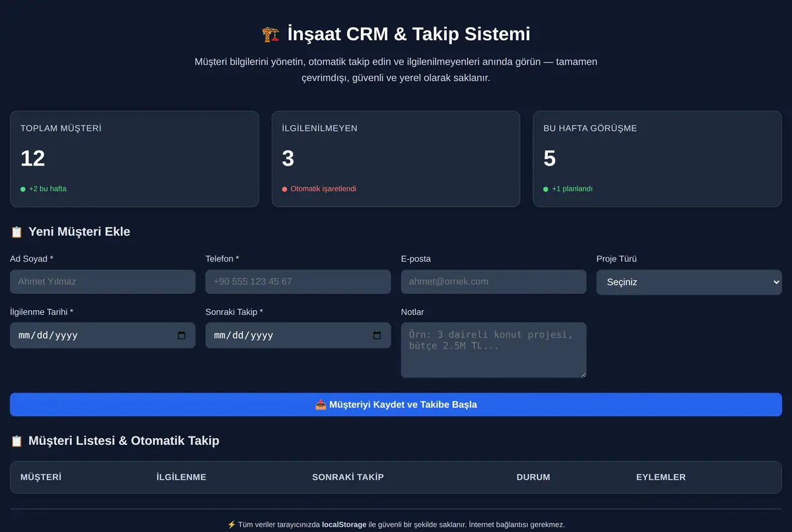Click the 'Proje Türü' field label

click(616, 259)
